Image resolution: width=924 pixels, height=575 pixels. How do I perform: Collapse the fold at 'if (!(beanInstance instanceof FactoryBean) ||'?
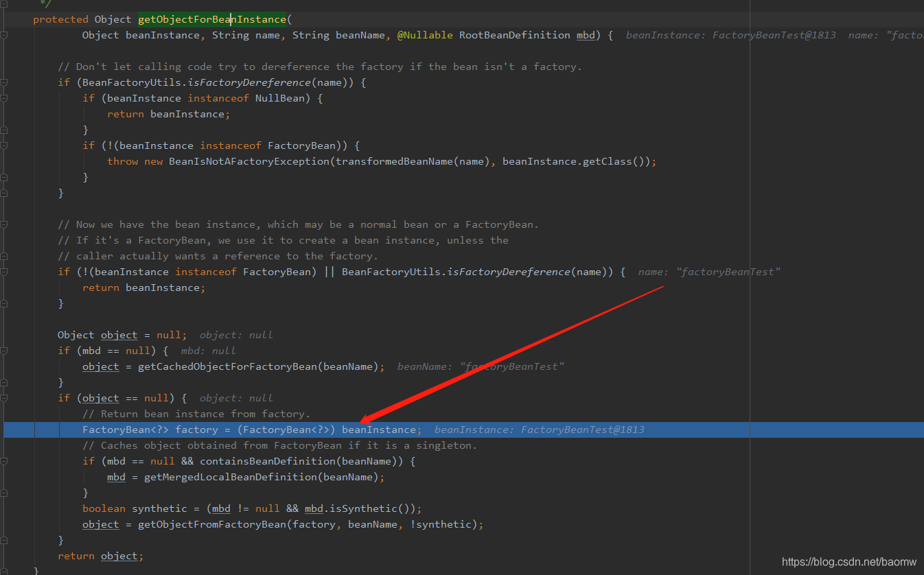3,272
